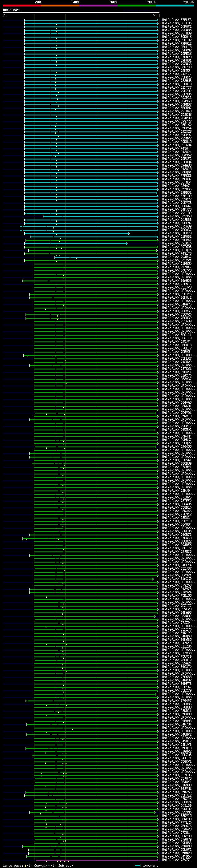Screen dimensions: 197x868
Task: Select sequence ID UniRef100_Q3EAQ4
Action: pyautogui.click(x=176, y=162)
